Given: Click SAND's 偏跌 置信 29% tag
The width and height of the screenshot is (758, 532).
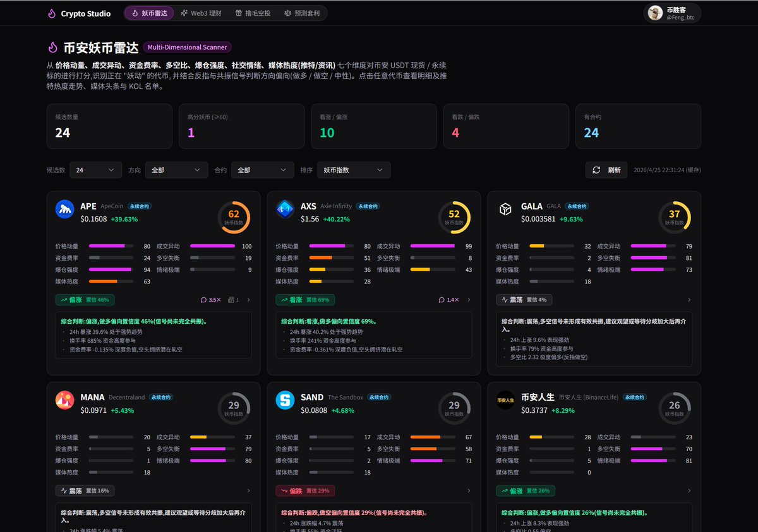Looking at the screenshot, I should [x=305, y=491].
